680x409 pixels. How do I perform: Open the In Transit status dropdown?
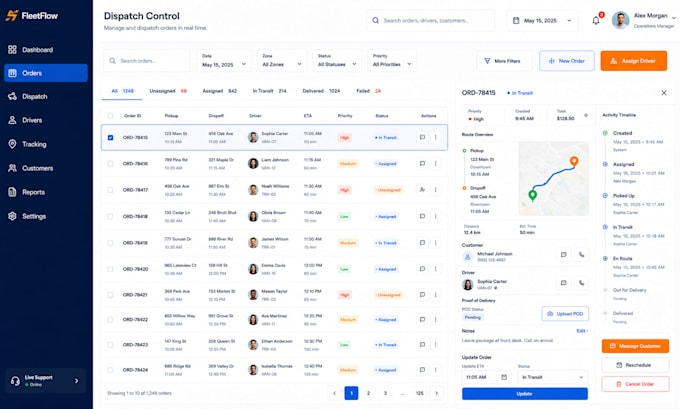coord(552,377)
